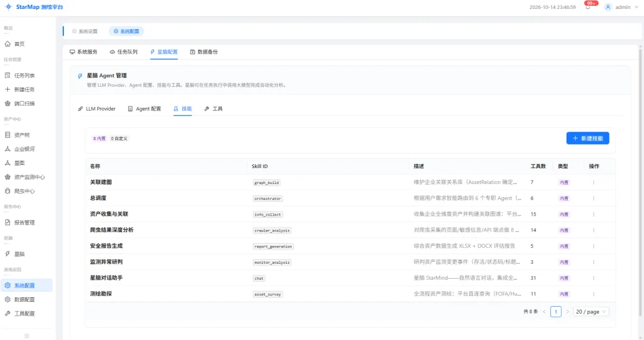644x340 pixels.
Task: Open actions menu for 爬虫结果深度分析 row
Action: click(x=593, y=230)
